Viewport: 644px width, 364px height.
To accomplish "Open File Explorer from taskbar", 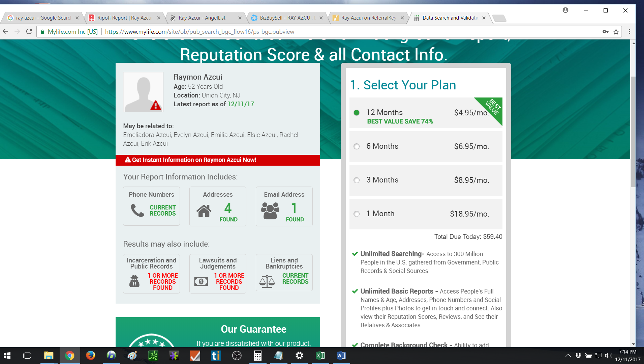I will tap(49, 356).
